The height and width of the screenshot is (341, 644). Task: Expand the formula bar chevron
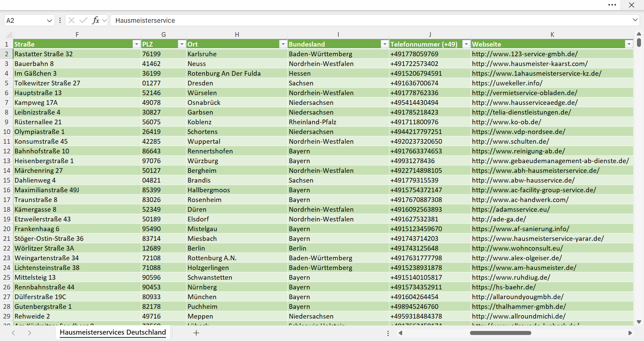click(x=635, y=20)
